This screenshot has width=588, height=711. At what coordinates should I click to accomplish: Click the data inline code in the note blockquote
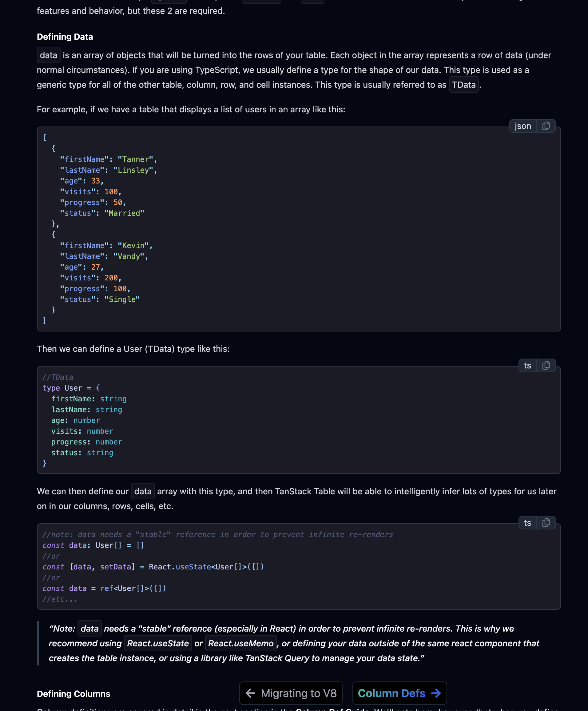[x=90, y=629]
